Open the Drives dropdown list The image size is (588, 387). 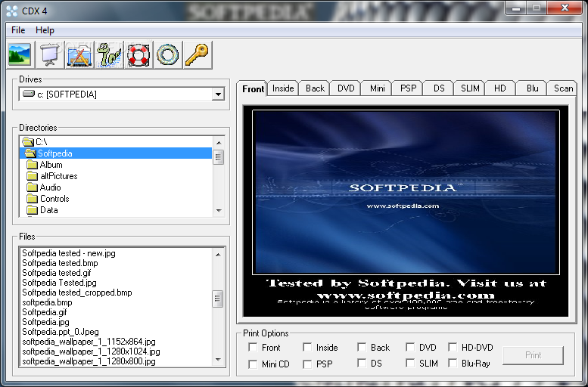coord(218,94)
